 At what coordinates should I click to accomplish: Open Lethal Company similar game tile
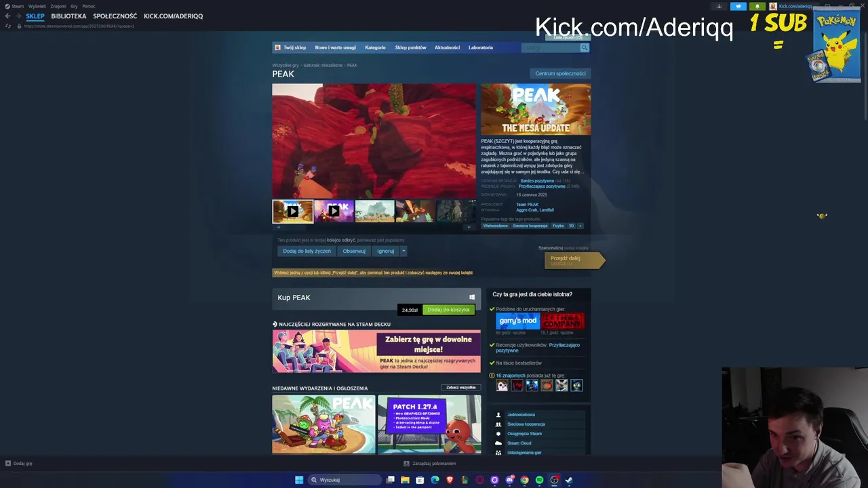[x=562, y=321]
